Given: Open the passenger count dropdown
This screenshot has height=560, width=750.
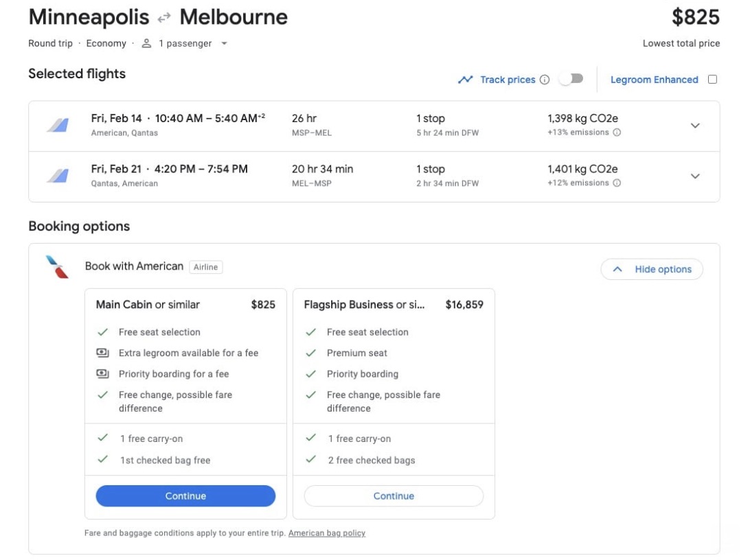Looking at the screenshot, I should pos(223,43).
